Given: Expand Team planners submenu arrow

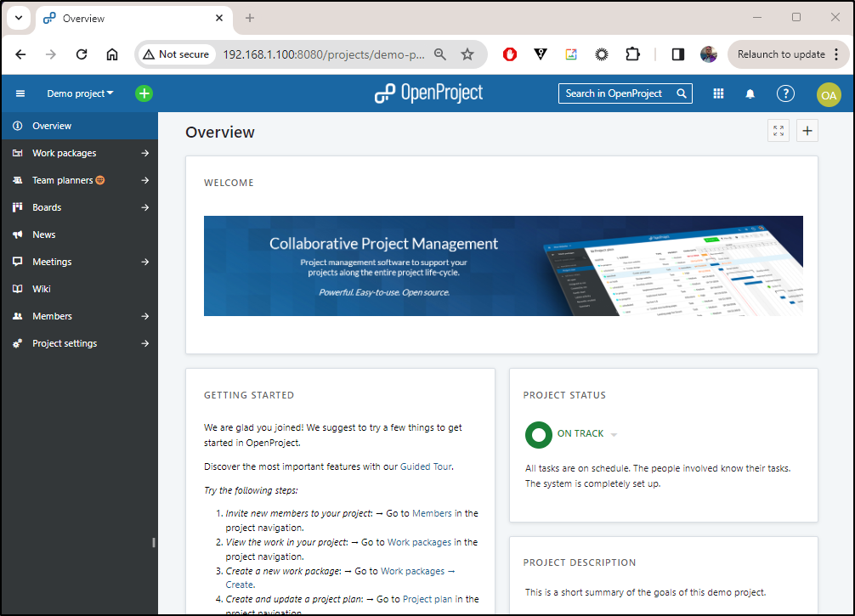Looking at the screenshot, I should tap(145, 180).
